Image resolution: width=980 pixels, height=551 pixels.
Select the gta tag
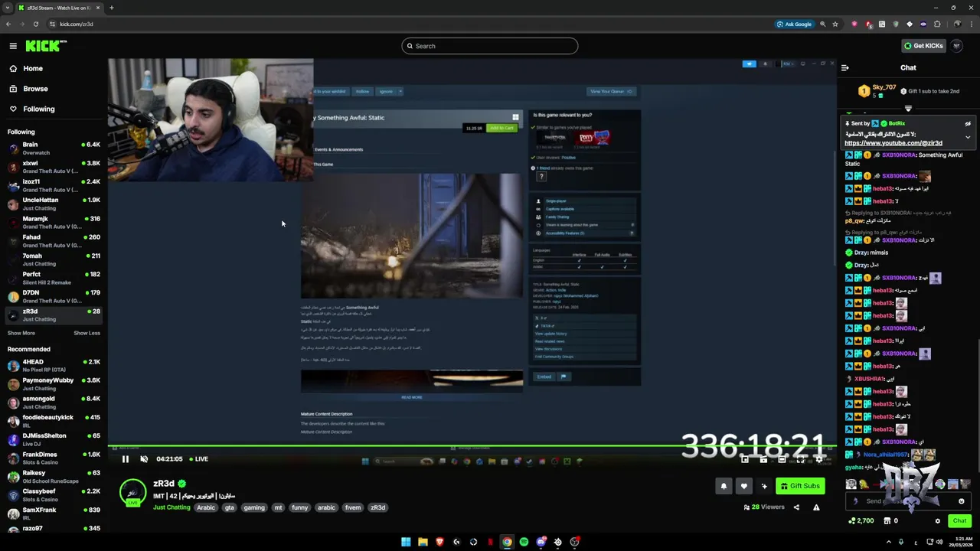tap(229, 507)
